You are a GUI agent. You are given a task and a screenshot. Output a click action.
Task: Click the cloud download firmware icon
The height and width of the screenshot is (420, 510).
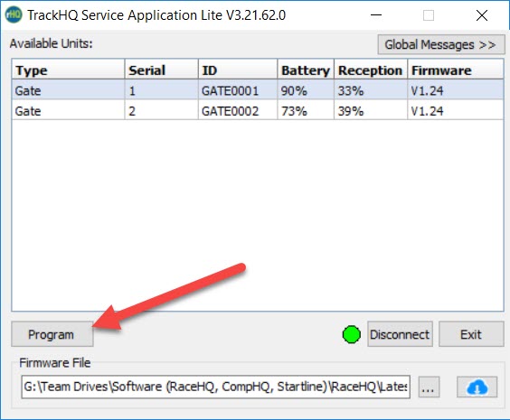[477, 387]
